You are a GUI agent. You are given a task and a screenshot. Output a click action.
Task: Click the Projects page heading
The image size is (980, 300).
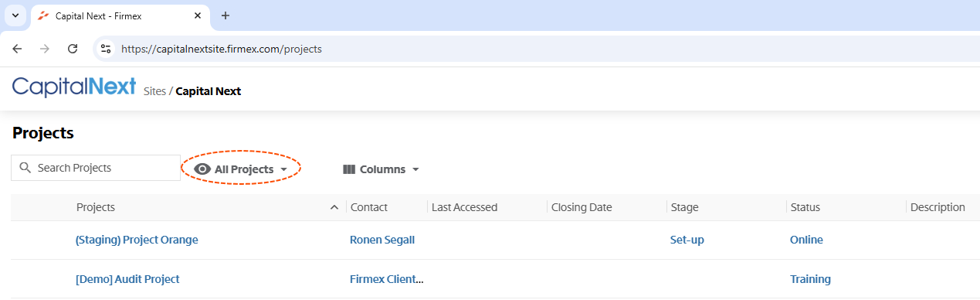click(43, 133)
